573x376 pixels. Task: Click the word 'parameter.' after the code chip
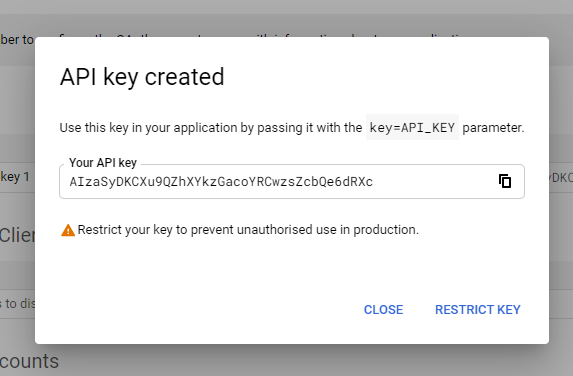tap(493, 128)
